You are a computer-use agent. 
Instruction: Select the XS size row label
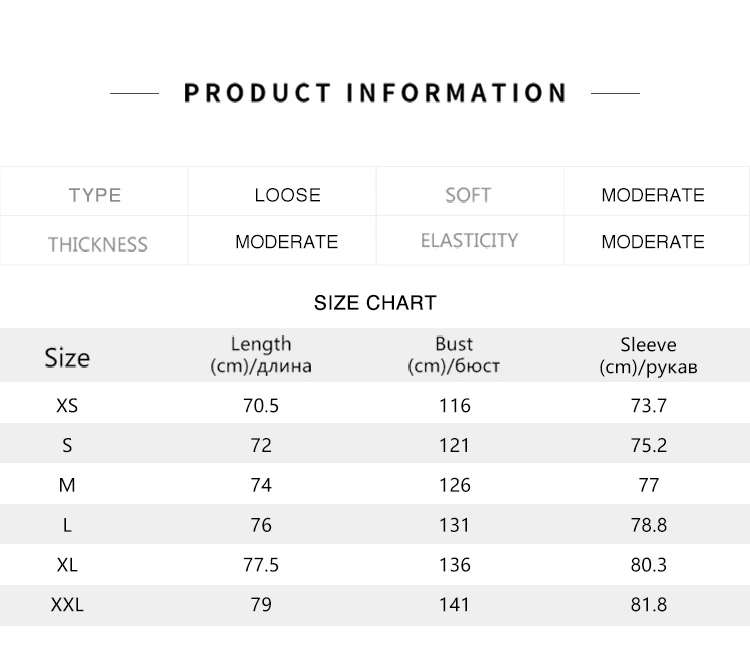point(67,406)
